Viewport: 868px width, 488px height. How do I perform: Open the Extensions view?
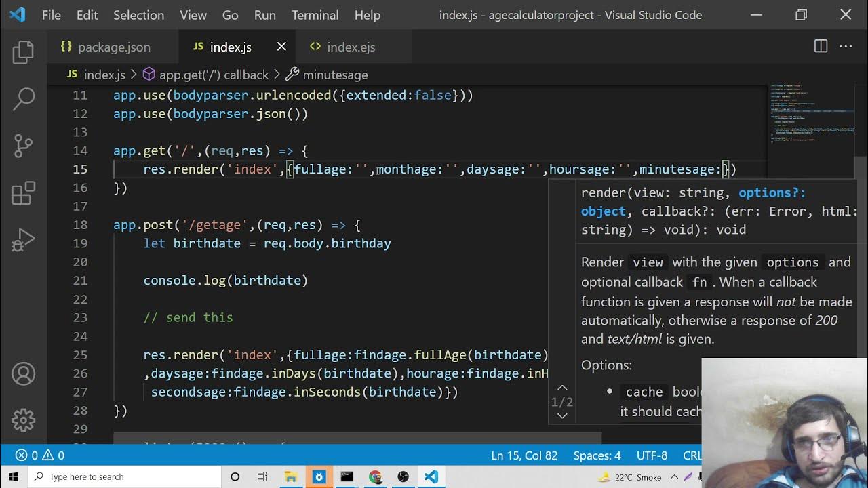pos(23,192)
